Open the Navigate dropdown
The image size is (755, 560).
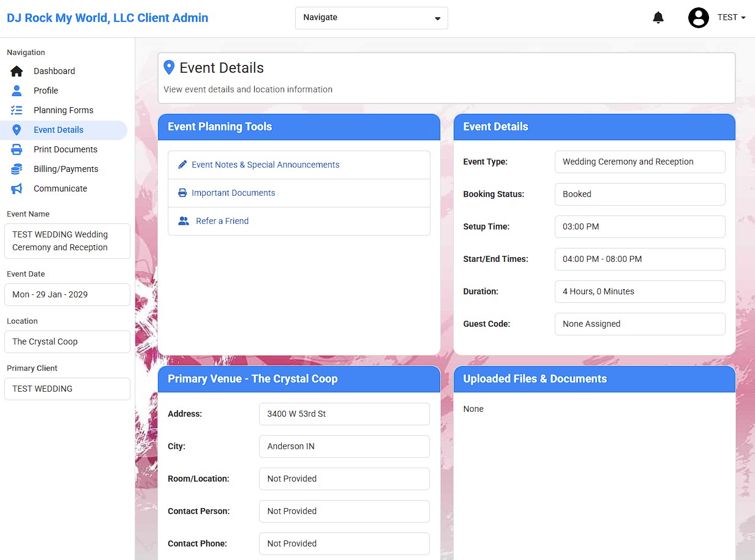pyautogui.click(x=372, y=18)
